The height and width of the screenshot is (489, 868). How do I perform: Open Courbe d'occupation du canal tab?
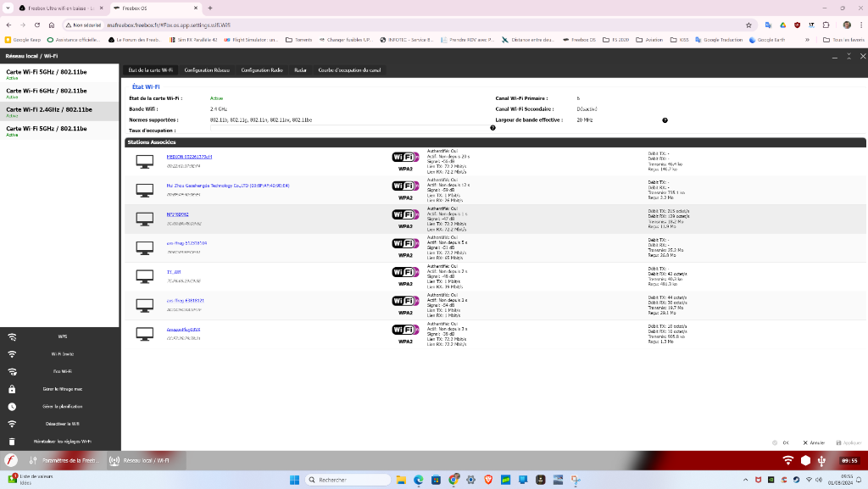click(349, 70)
